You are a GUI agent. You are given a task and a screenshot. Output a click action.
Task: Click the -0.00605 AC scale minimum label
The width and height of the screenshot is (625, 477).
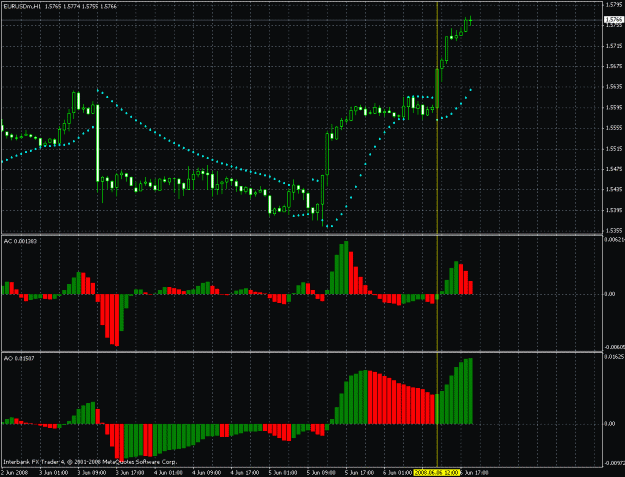[614, 347]
